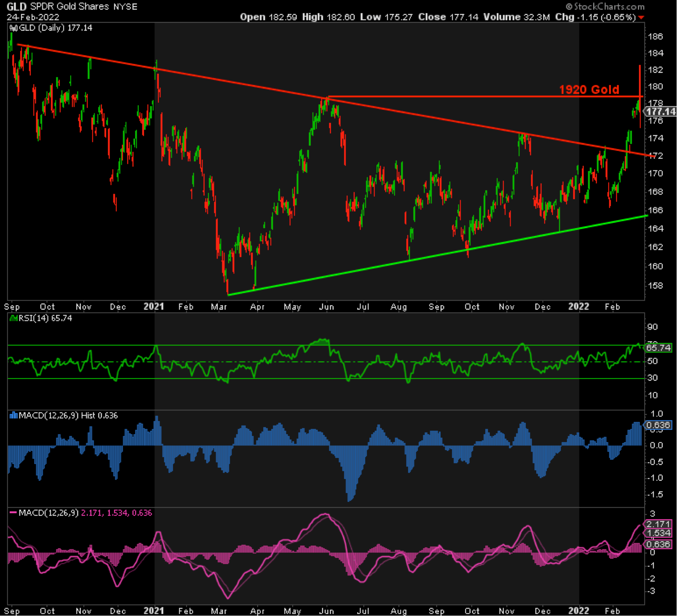Click the 170 price axis label
Viewport: 677px width, 616px height.
point(656,173)
